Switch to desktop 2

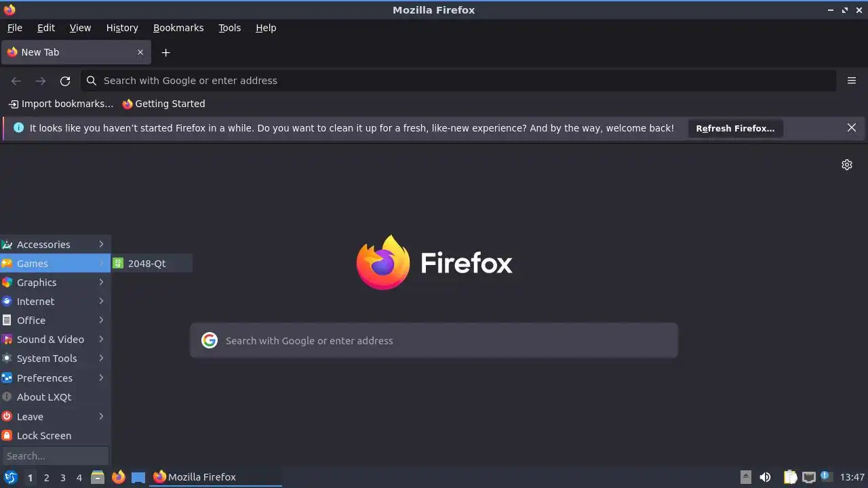tap(46, 477)
